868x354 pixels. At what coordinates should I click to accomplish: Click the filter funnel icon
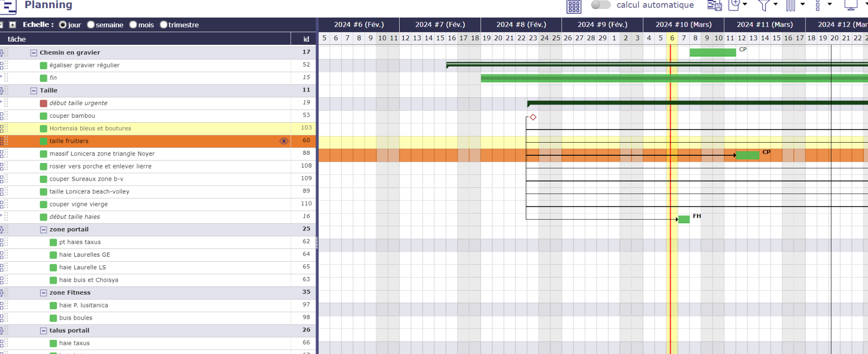[764, 5]
